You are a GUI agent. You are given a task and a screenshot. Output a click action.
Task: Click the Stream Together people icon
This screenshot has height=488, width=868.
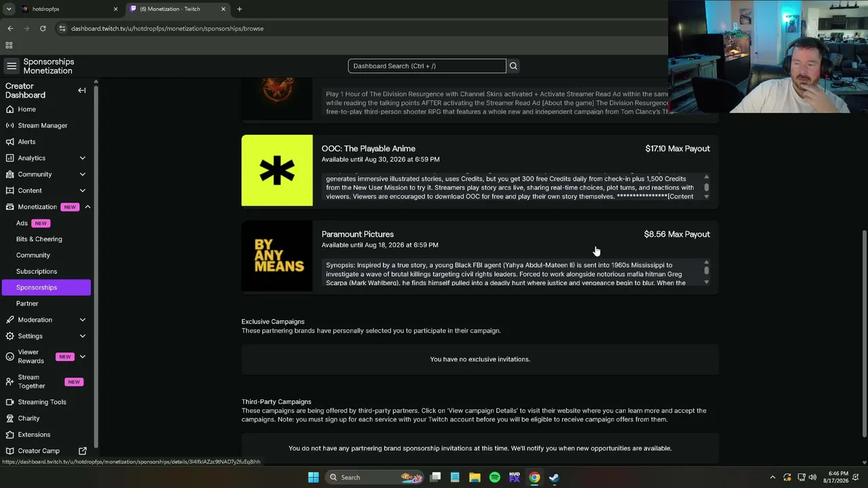[x=9, y=382]
